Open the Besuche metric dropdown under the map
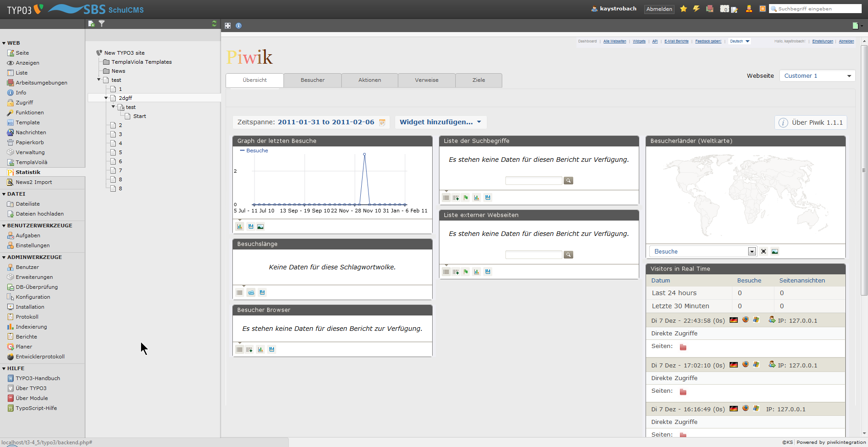This screenshot has height=447, width=868. click(x=703, y=251)
